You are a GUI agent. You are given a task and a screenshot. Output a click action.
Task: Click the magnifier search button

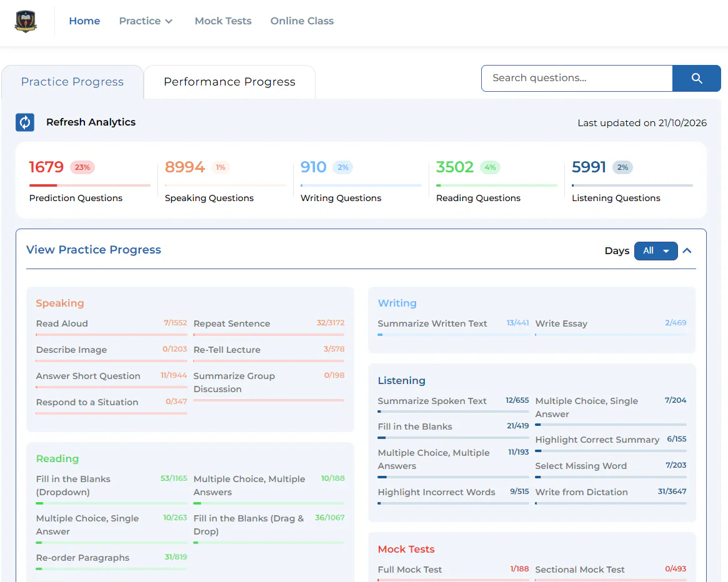click(696, 79)
